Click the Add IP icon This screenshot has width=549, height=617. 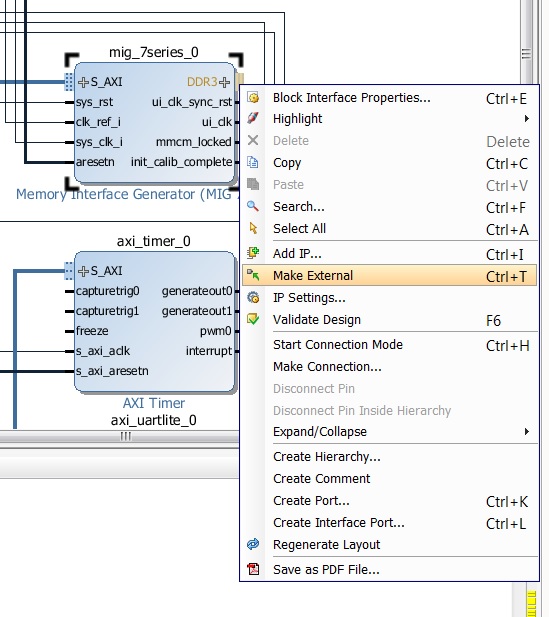click(x=253, y=253)
